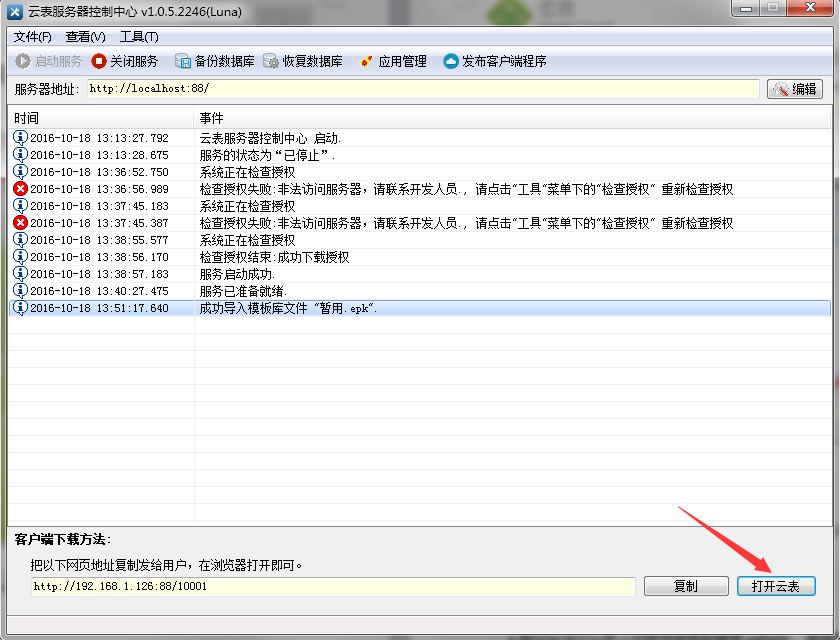Click the info icon of the 13:38:55.577 row
Screen dimensions: 840x640
(x=20, y=240)
